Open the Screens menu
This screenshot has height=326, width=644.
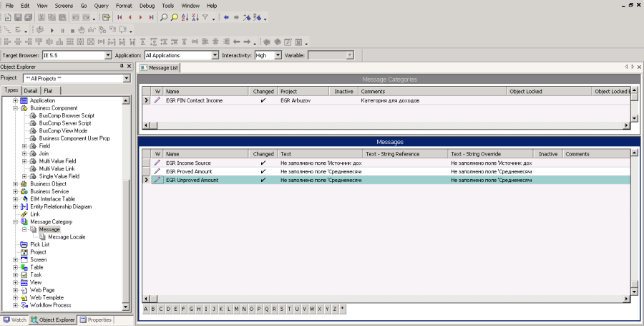(x=64, y=6)
